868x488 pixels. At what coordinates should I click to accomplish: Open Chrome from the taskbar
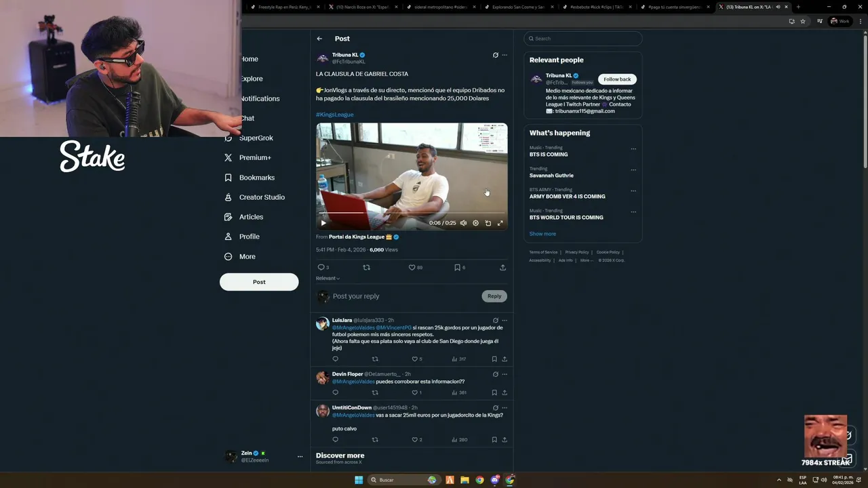coord(479,480)
